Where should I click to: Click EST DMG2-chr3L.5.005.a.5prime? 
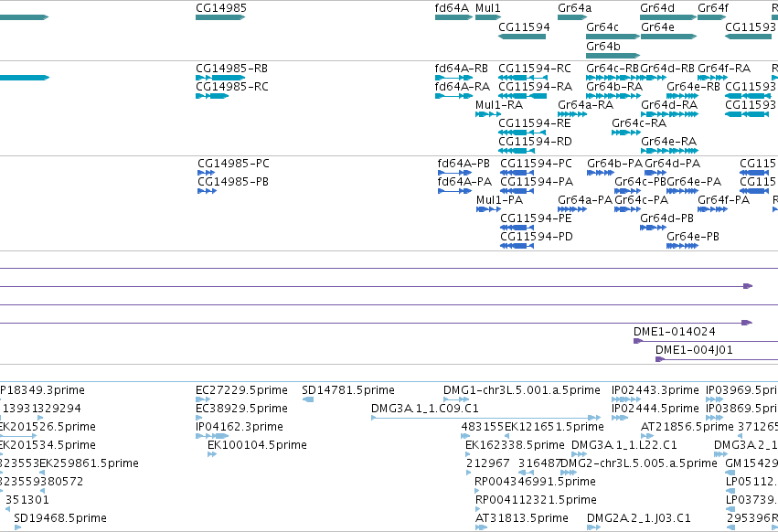coord(639,464)
